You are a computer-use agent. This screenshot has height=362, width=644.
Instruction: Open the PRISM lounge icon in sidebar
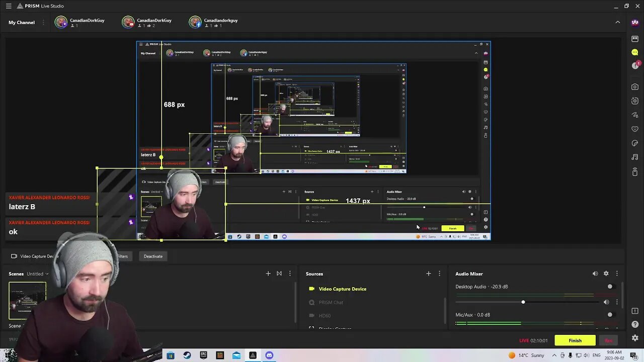(x=635, y=23)
